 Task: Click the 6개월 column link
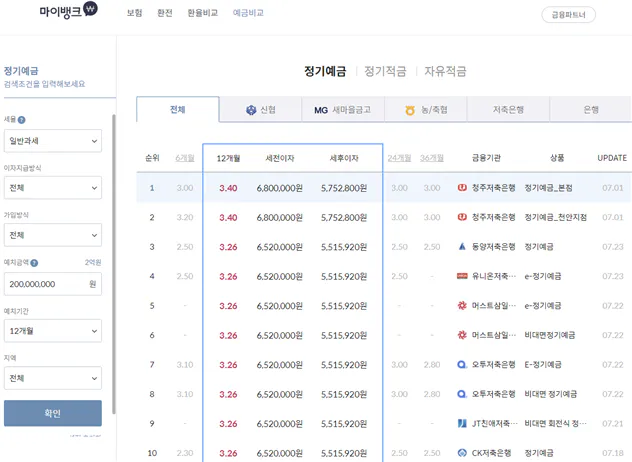185,158
